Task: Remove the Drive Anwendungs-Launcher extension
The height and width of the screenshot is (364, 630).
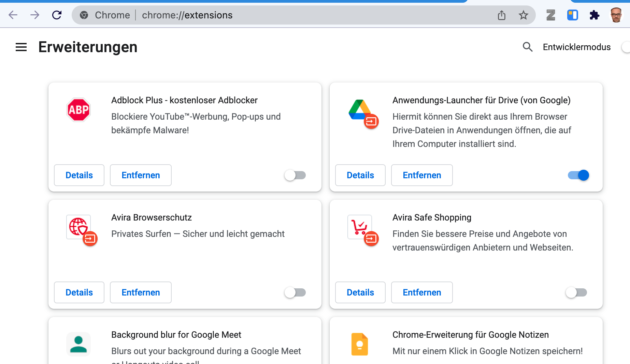Action: pyautogui.click(x=422, y=175)
